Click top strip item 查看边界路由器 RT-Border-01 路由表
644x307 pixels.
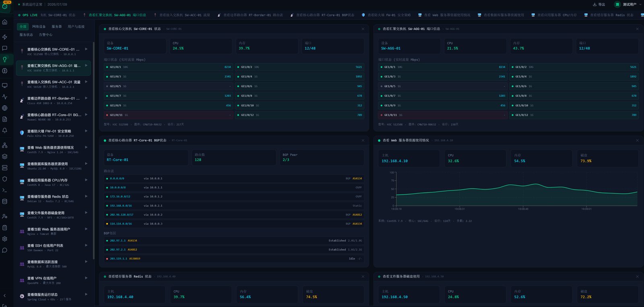coord(250,15)
